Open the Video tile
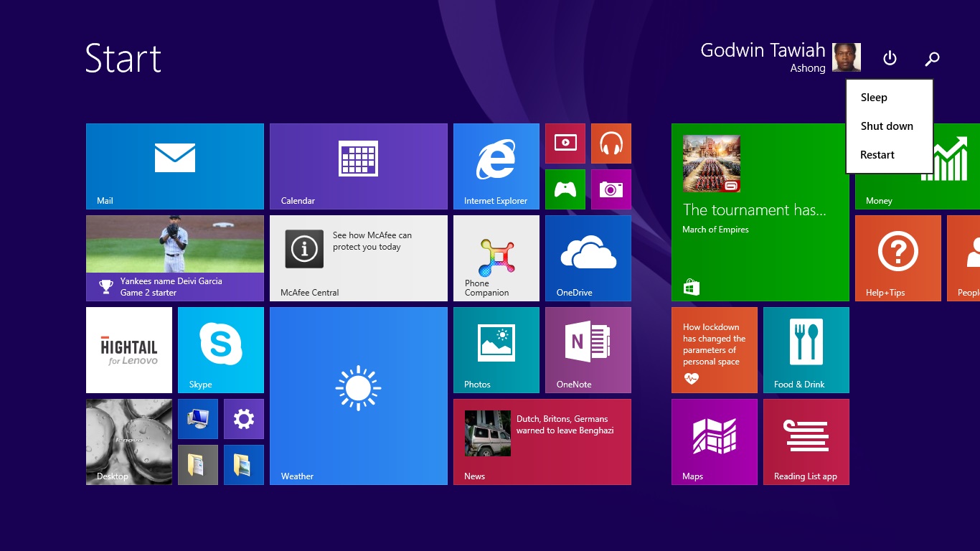Screen dimensions: 980x551 565,143
